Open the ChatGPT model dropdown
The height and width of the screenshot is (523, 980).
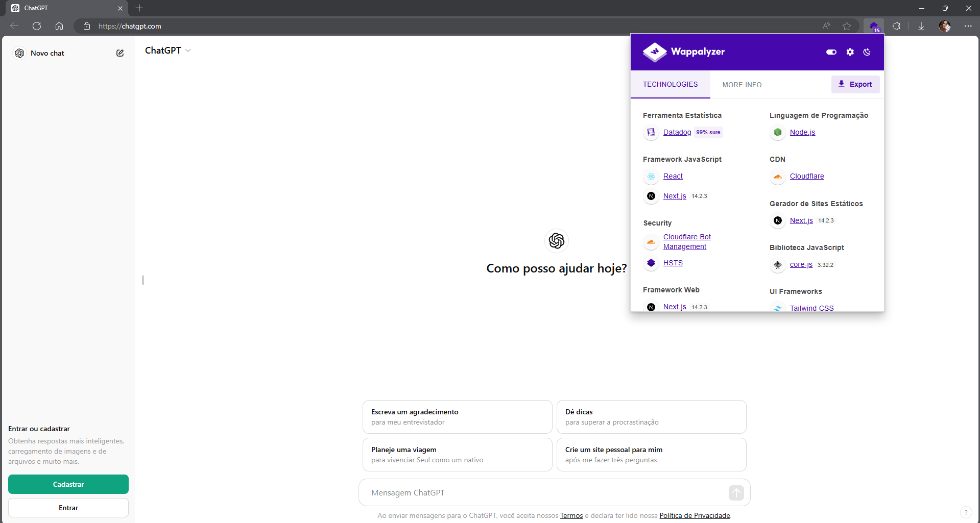click(168, 51)
